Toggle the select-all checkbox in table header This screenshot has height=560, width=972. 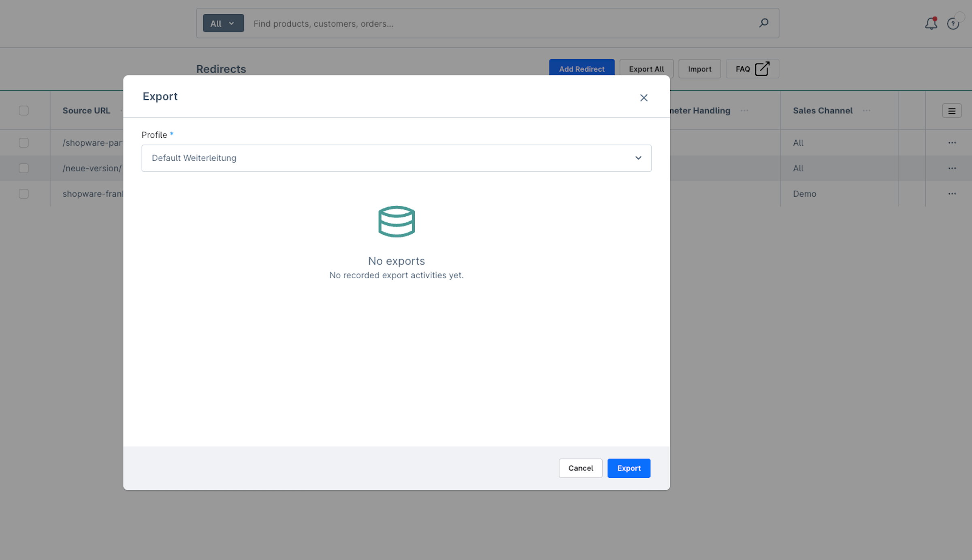click(x=23, y=111)
